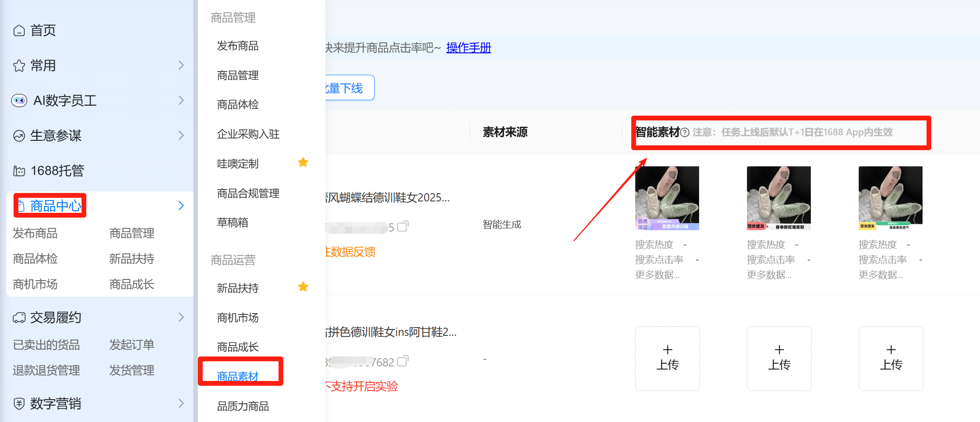Click the help question mark beside 智能素材
Viewport: 980px width, 422px height.
(684, 133)
